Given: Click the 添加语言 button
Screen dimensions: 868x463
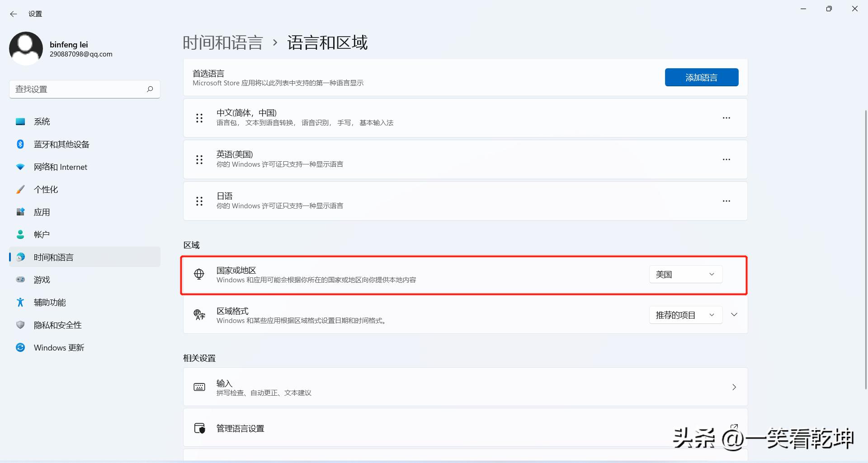Looking at the screenshot, I should click(701, 77).
